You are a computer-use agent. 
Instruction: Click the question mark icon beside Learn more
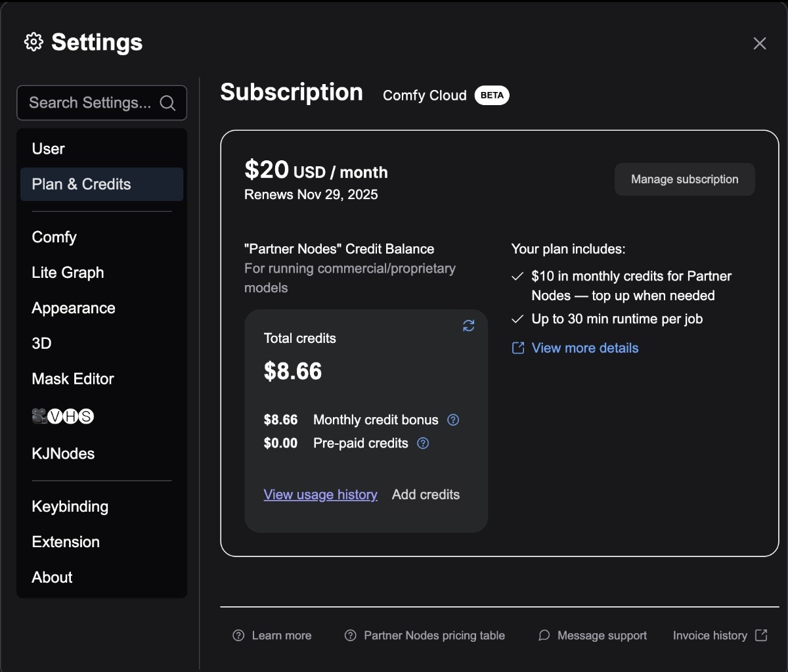click(x=237, y=635)
